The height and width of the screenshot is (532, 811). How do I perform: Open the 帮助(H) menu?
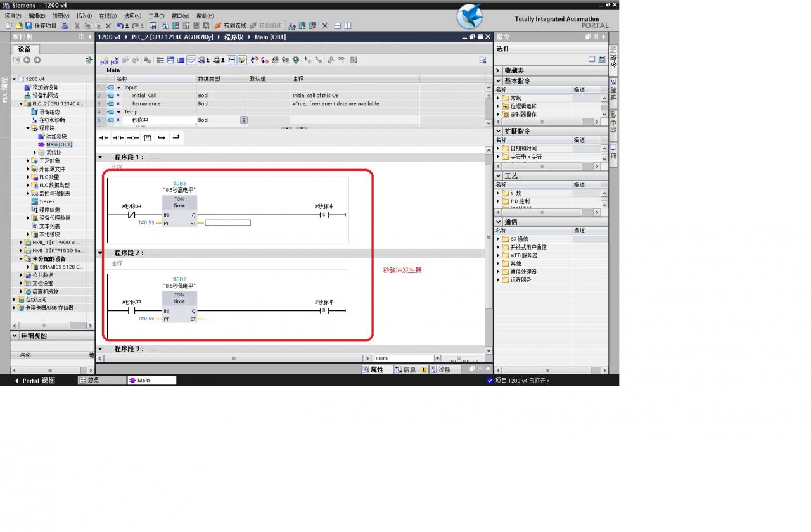click(205, 16)
